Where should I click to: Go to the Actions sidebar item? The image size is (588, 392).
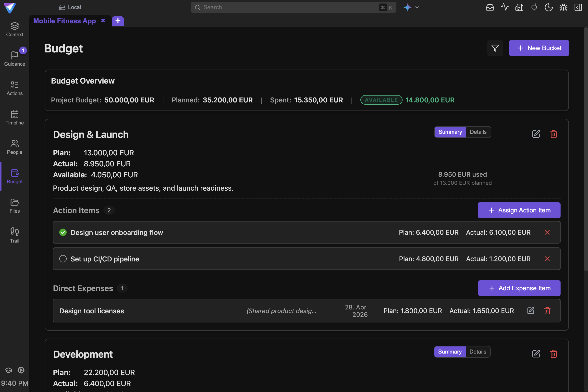tap(14, 88)
